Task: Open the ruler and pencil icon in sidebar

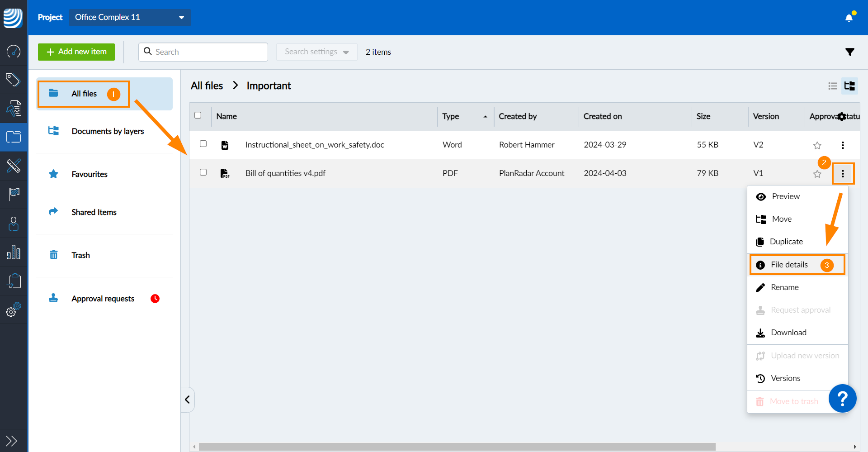Action: (14, 166)
